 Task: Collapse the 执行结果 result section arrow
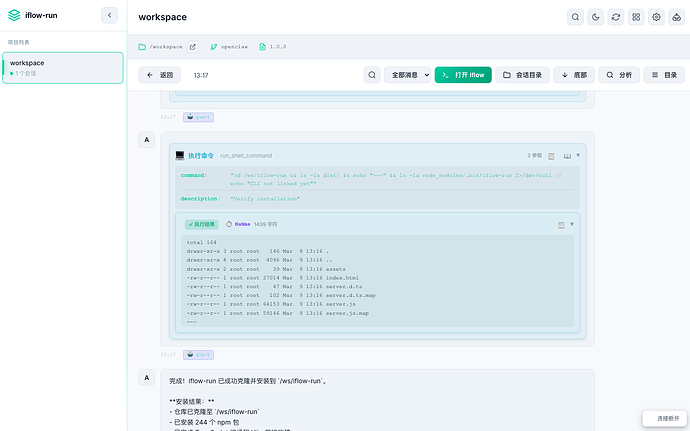pyautogui.click(x=573, y=225)
